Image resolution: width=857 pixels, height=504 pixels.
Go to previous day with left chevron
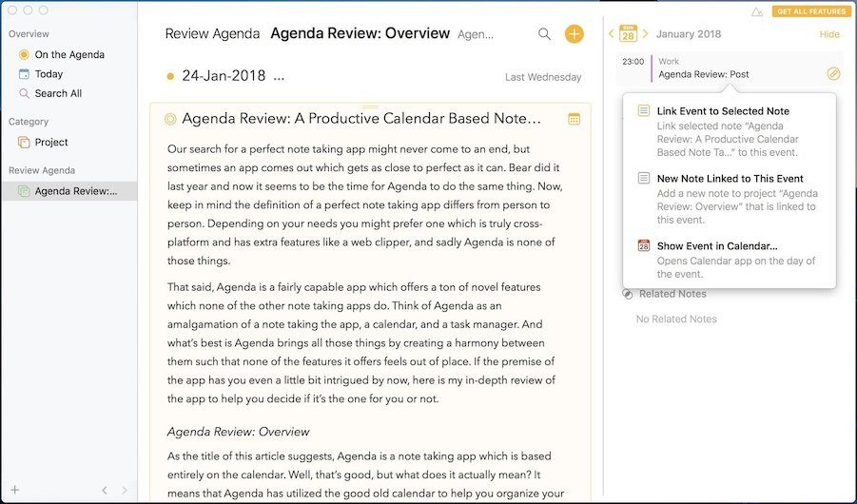(612, 34)
